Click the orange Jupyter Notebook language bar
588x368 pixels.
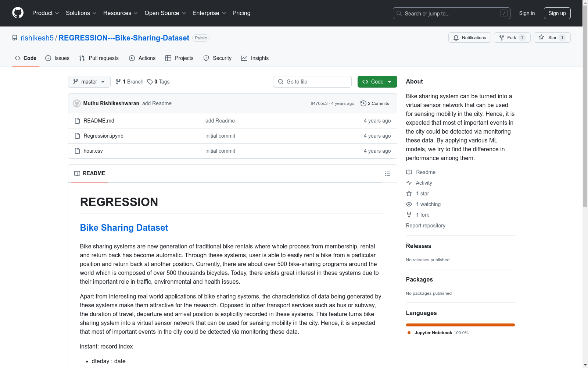[460, 325]
